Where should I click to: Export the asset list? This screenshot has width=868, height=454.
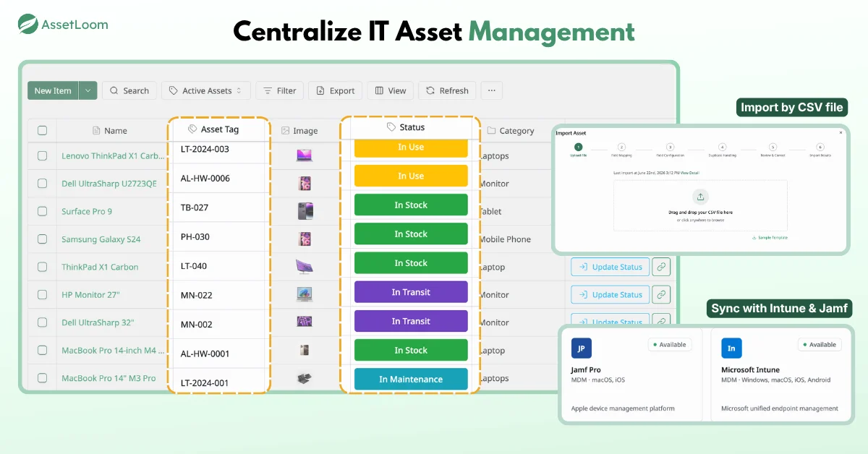(335, 90)
